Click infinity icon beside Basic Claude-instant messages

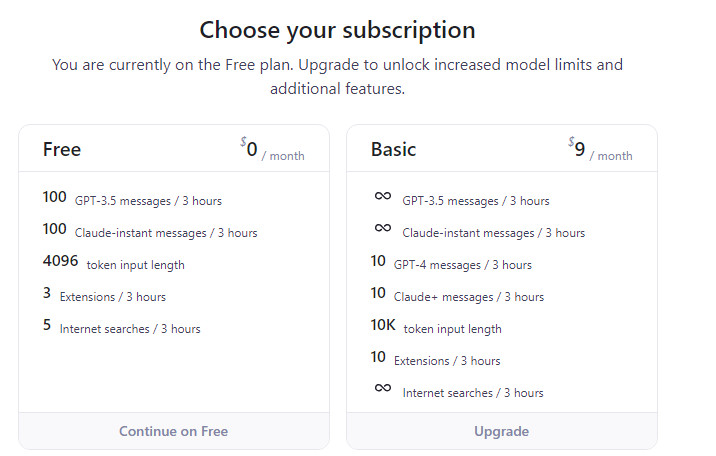[383, 228]
